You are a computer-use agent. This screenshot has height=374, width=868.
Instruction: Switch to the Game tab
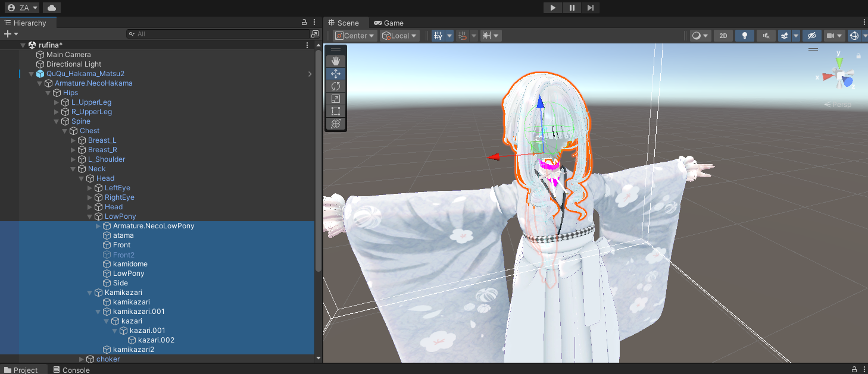(389, 23)
